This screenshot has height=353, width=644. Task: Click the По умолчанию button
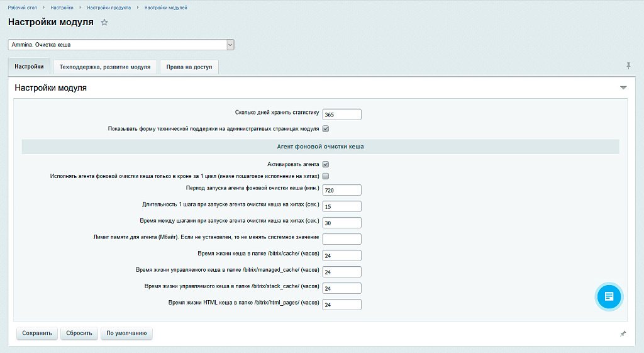tap(126, 333)
